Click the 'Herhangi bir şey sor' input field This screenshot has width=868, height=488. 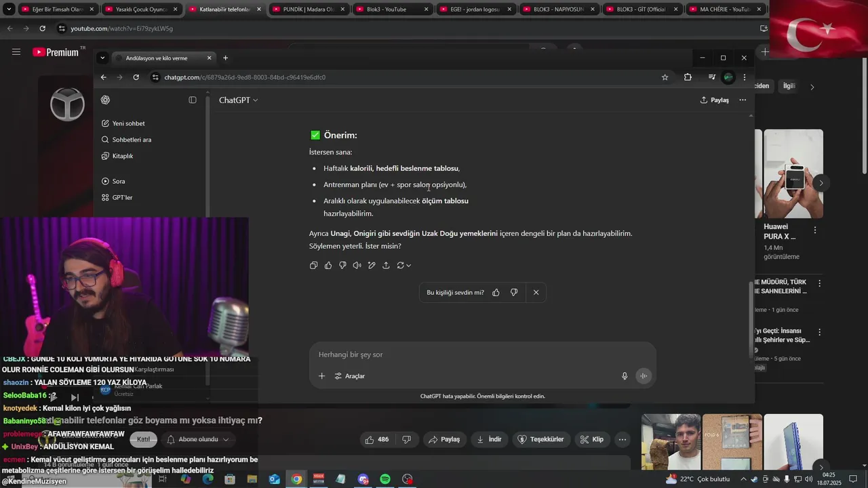point(481,354)
